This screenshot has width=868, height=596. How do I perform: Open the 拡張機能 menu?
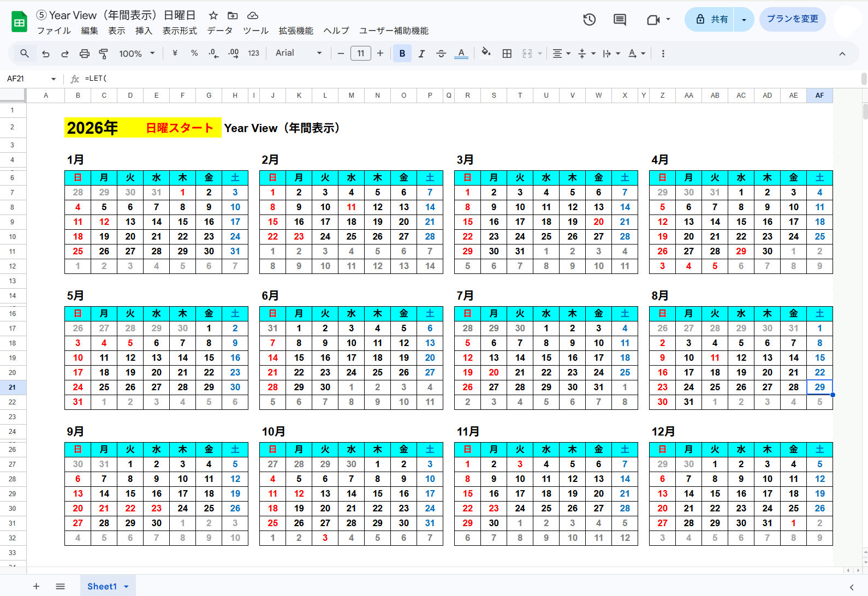(x=296, y=31)
